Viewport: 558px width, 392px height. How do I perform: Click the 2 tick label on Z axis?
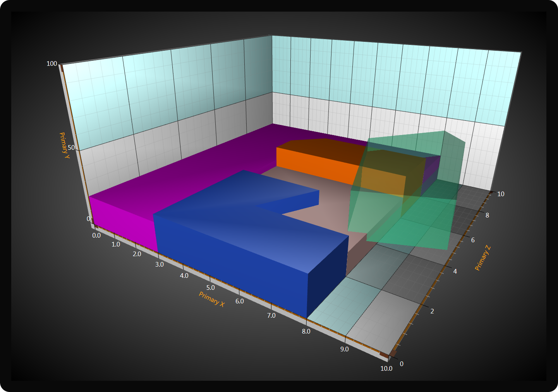(432, 311)
